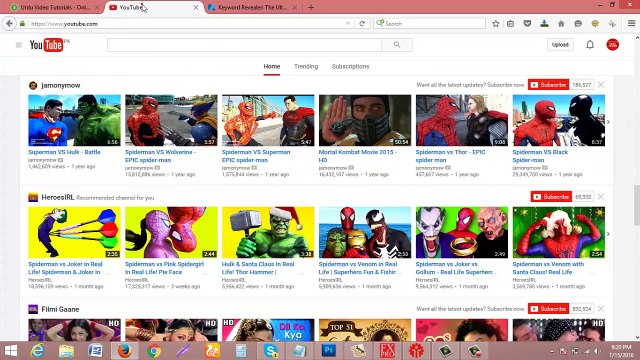640x360 pixels.
Task: Play Spiderman vs Thor thumbnail
Action: coord(462,120)
